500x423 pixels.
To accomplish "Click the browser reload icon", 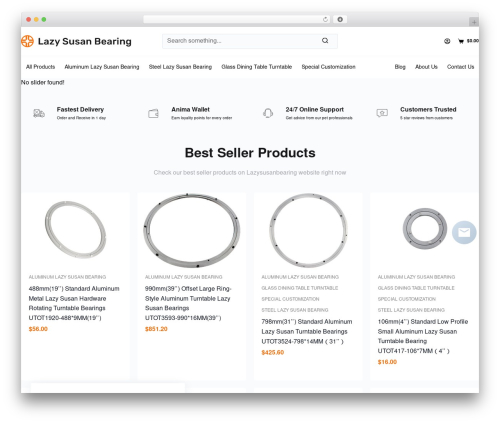I will pyautogui.click(x=325, y=19).
